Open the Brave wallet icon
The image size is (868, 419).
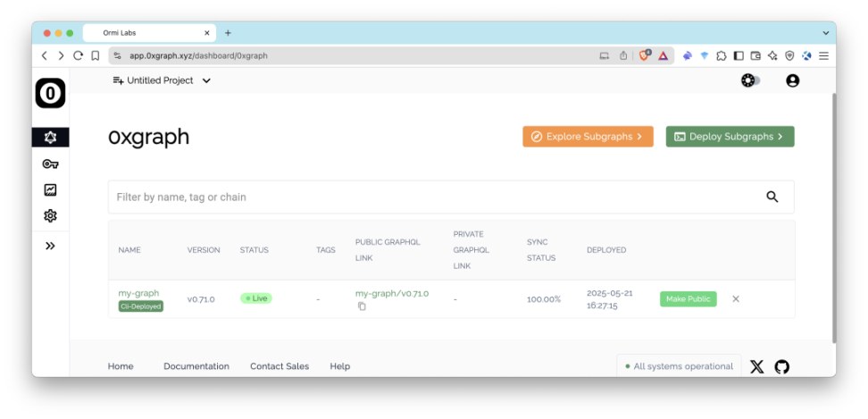click(x=755, y=55)
